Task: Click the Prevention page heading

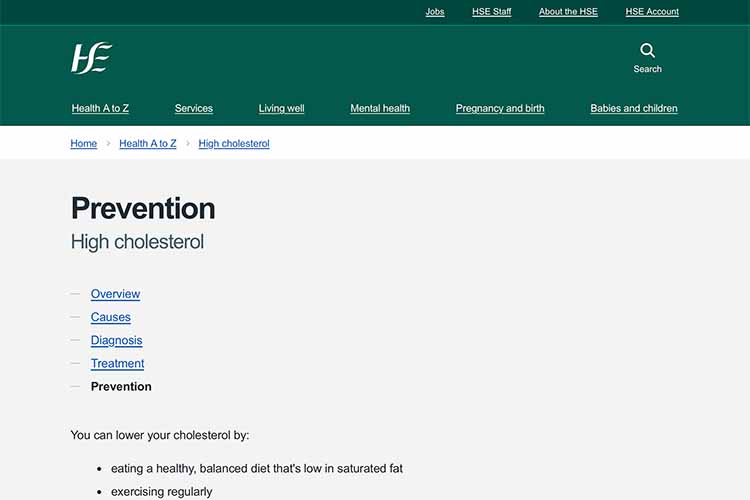Action: pos(143,209)
